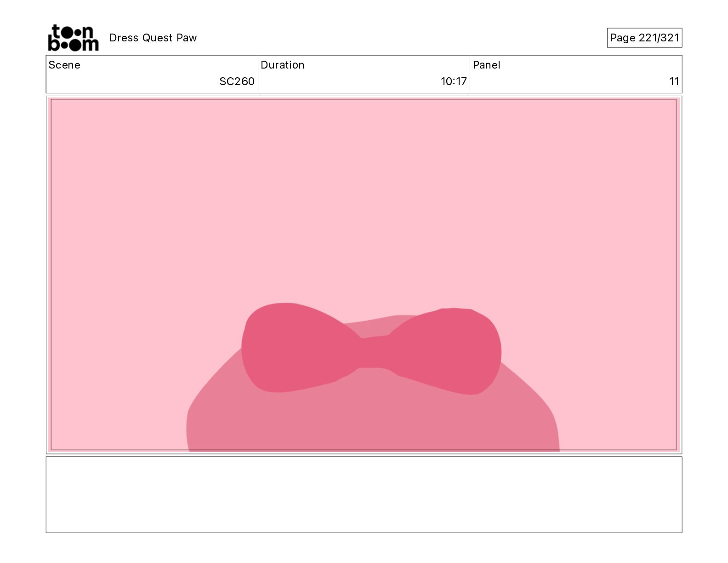The height and width of the screenshot is (563, 728).
Task: Click the Panel header label
Action: pos(486,65)
